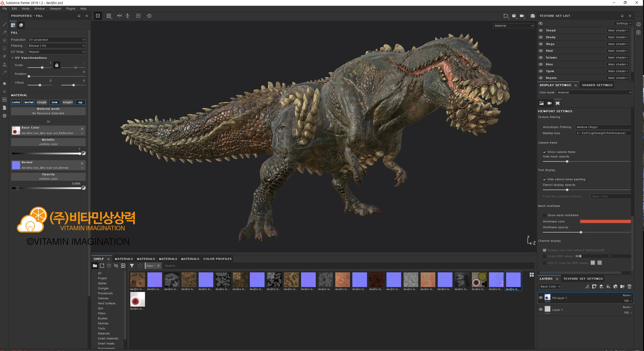
Task: Open the Projection dropdown
Action: pos(56,40)
